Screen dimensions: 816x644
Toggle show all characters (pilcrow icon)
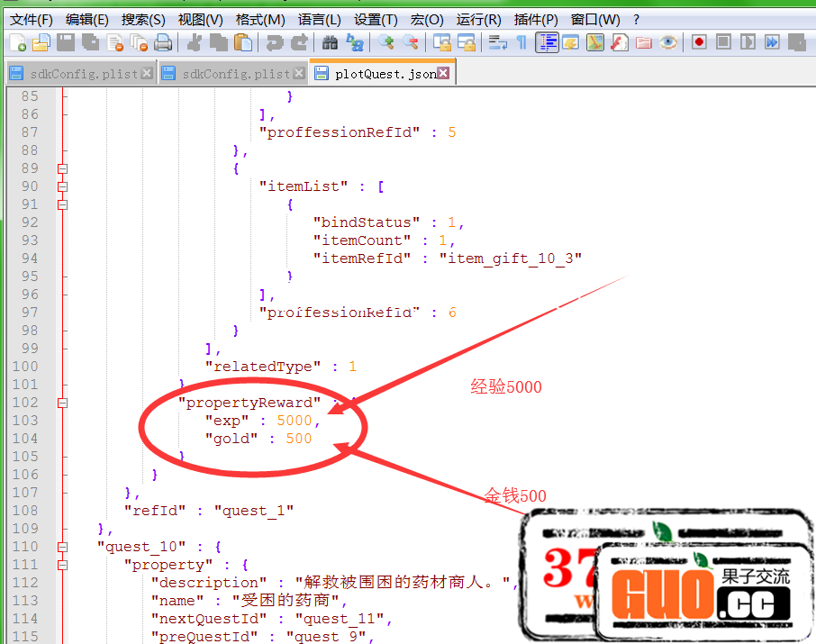[521, 41]
